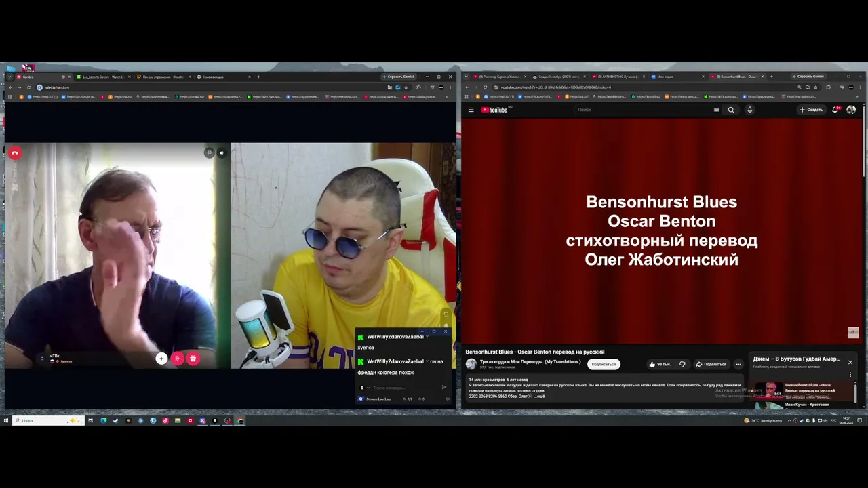Click the Поделиться share button
868x488 pixels.
(x=711, y=364)
